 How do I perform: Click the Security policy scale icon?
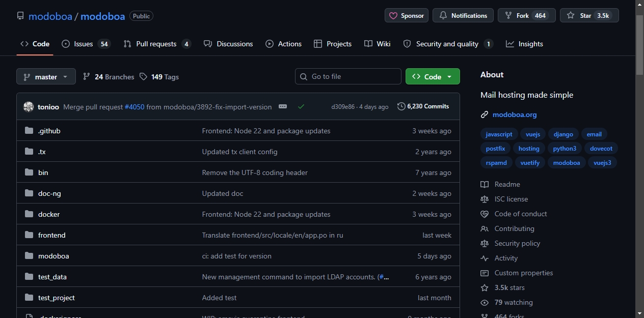tap(485, 243)
